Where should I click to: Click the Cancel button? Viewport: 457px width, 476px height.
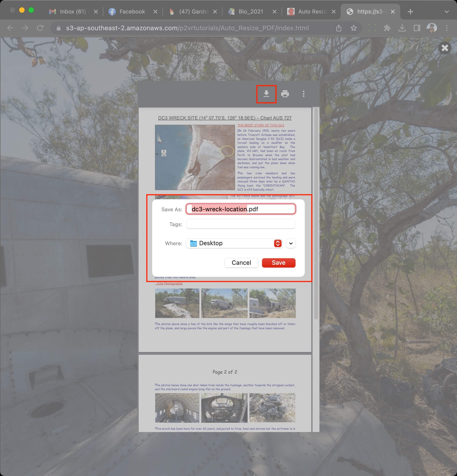(x=241, y=263)
